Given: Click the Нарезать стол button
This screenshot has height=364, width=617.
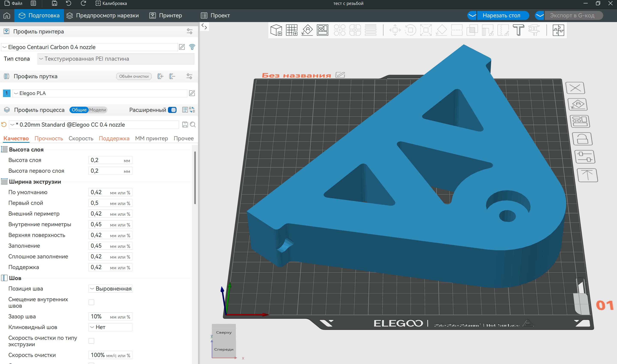Looking at the screenshot, I should coord(501,15).
